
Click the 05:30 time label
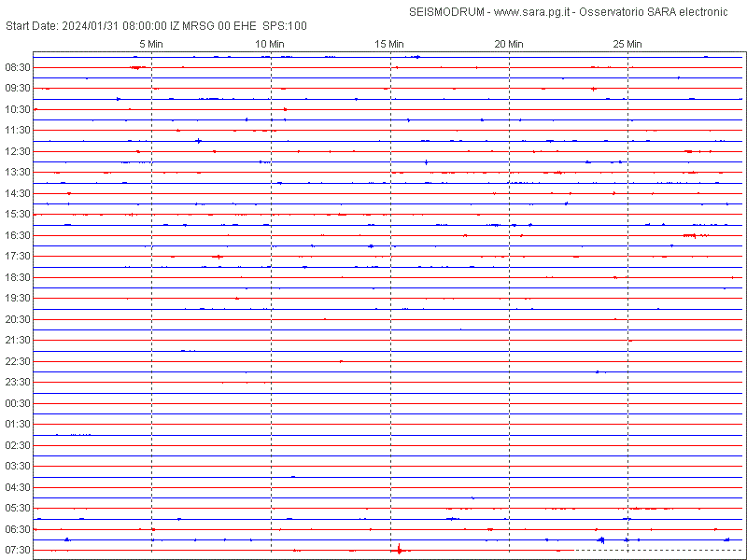pos(18,508)
